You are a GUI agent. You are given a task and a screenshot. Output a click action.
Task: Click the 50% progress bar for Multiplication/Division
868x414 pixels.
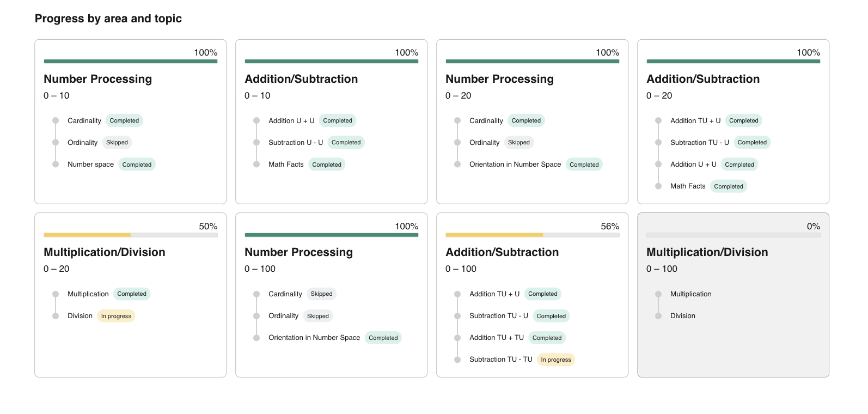tap(131, 235)
